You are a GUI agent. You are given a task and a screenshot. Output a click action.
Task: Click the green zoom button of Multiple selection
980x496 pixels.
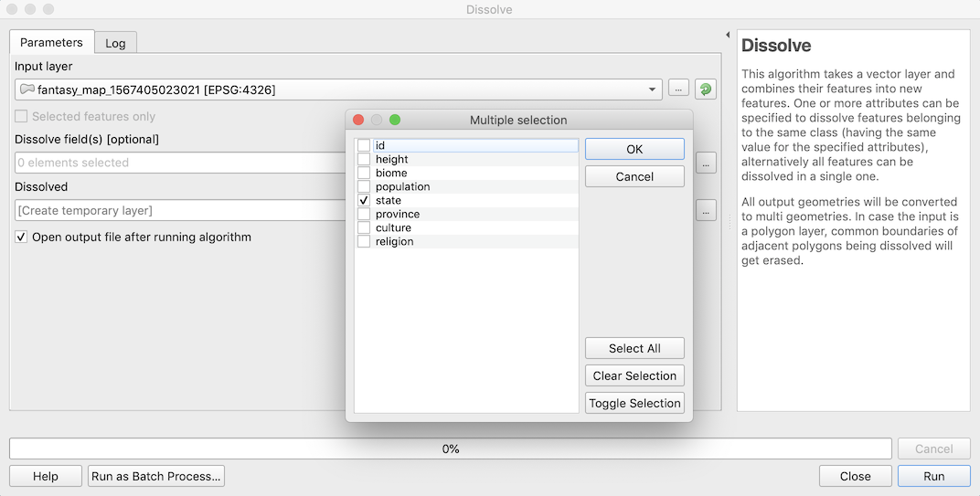395,120
